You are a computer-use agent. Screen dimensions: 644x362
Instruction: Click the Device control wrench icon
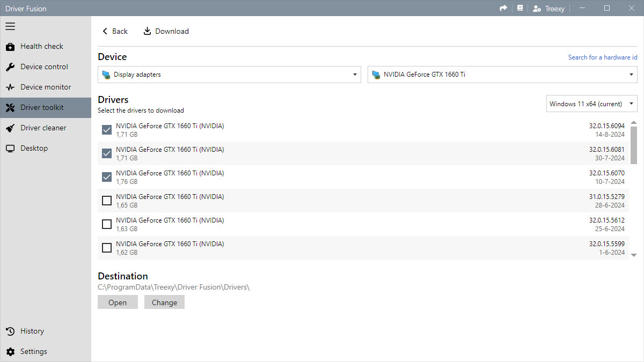coord(10,67)
